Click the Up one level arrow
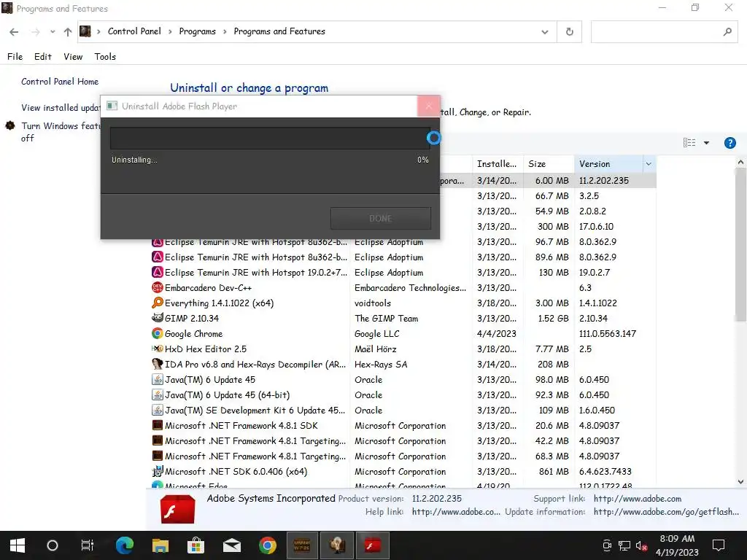Screen dimensions: 747x560 click(68, 32)
